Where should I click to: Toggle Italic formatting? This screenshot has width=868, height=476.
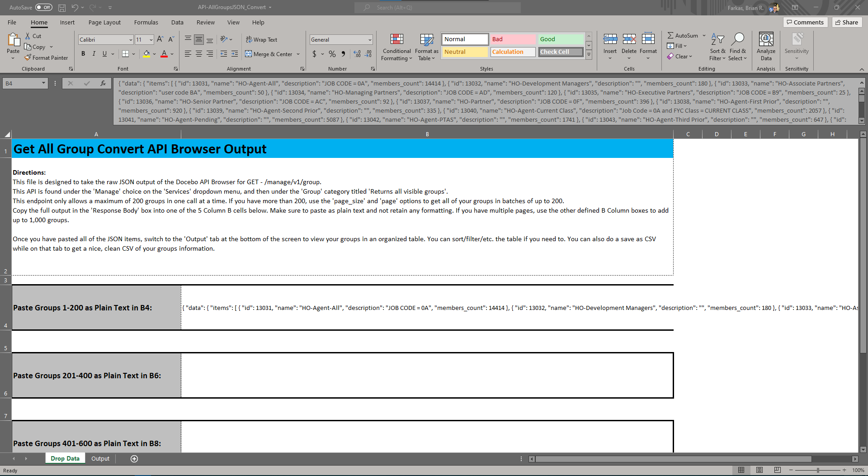pos(94,54)
